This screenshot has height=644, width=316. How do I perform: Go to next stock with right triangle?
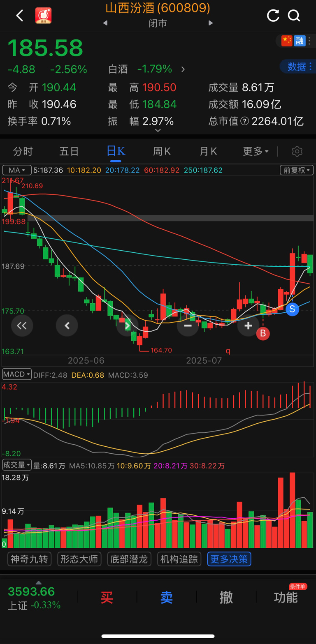[211, 23]
